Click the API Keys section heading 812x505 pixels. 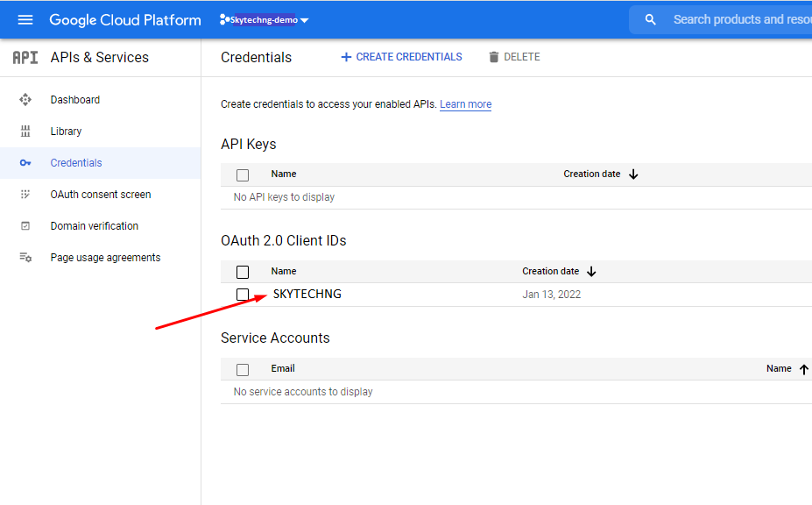pyautogui.click(x=249, y=144)
